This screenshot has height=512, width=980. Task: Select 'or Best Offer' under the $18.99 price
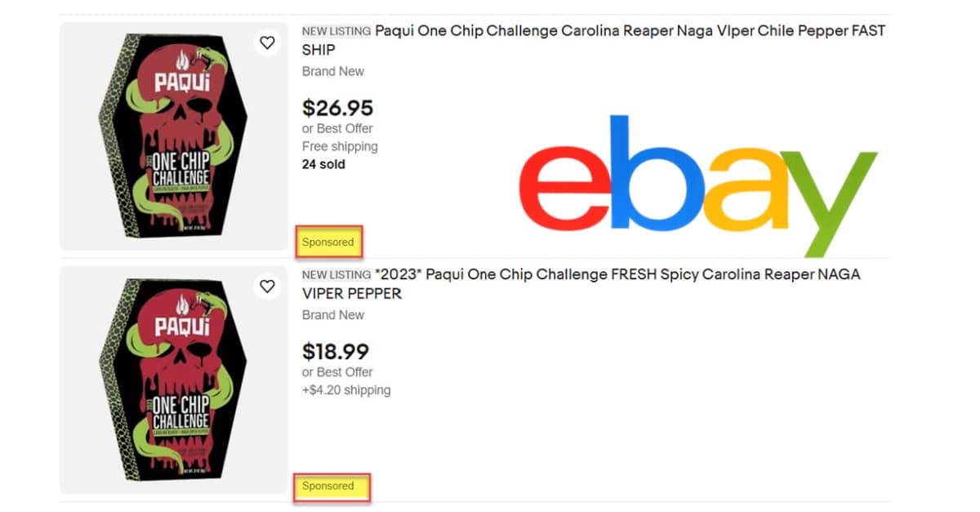point(337,372)
